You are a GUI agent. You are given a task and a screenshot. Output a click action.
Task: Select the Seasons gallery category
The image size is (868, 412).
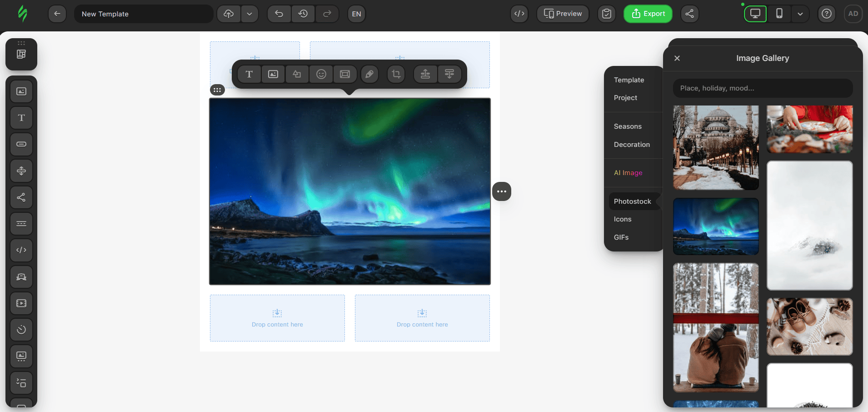click(628, 126)
